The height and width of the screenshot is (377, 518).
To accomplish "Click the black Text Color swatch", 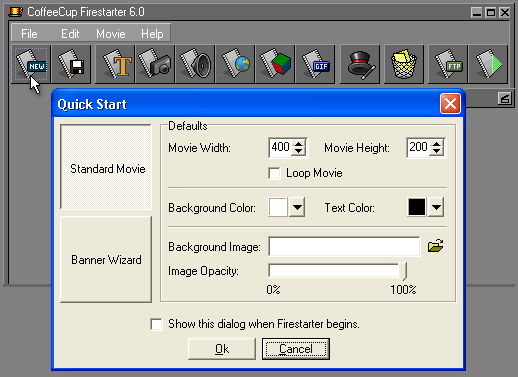I will pos(417,207).
